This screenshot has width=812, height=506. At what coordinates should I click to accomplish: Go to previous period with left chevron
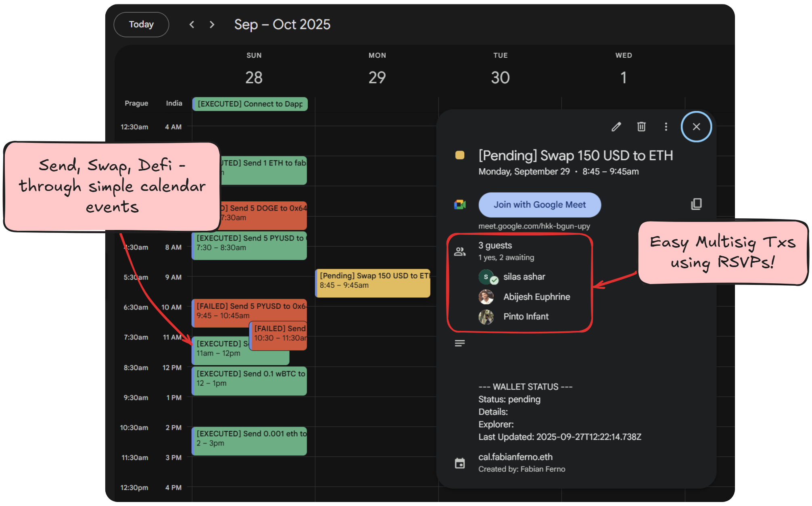pyautogui.click(x=192, y=25)
